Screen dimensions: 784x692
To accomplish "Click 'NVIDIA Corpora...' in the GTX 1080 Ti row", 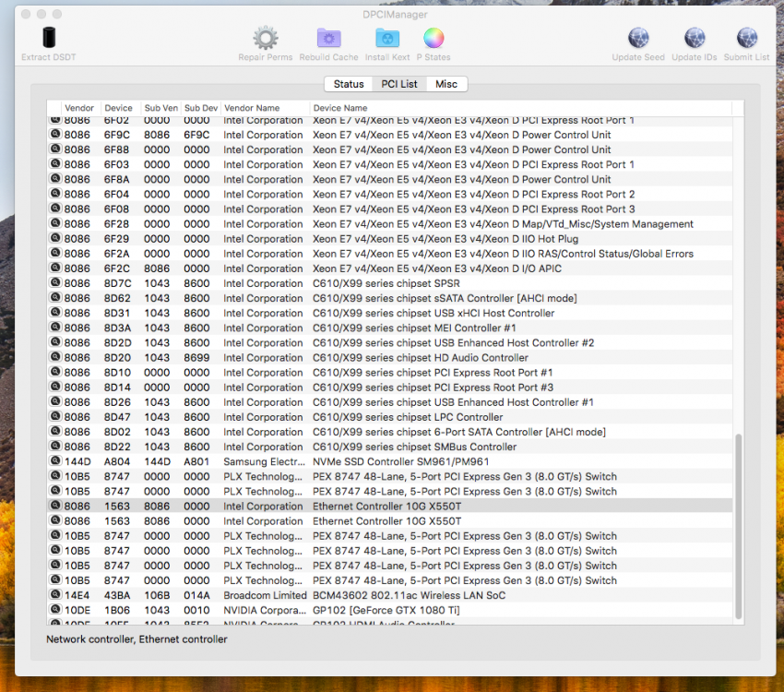I will 265,610.
